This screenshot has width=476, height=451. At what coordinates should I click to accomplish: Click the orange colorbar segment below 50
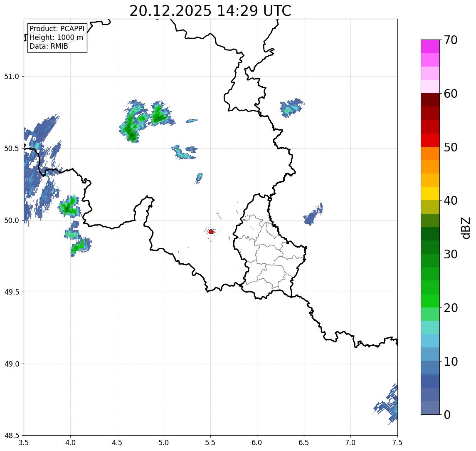430,154
